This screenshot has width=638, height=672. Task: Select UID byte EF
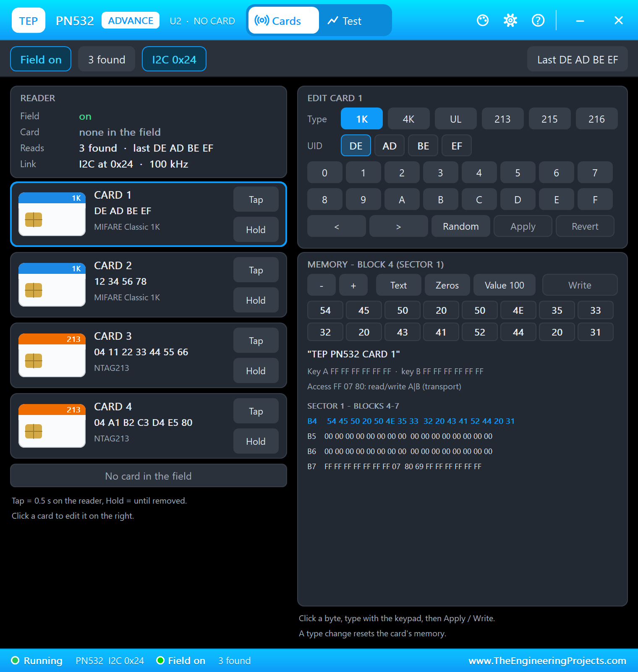457,145
